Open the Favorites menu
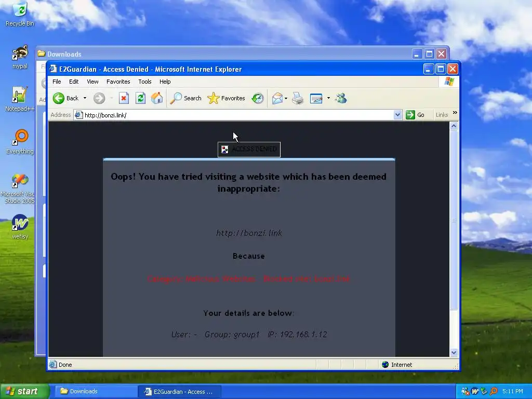This screenshot has width=532, height=399. [x=118, y=82]
